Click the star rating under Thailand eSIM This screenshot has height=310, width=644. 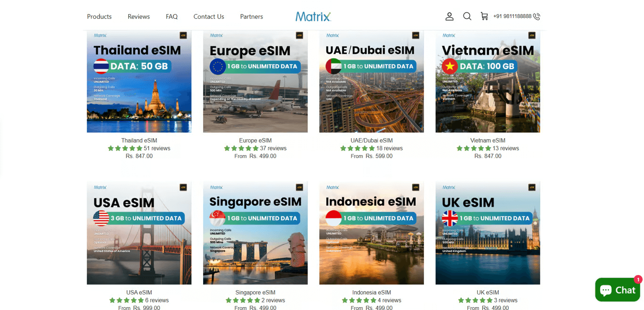pyautogui.click(x=125, y=148)
